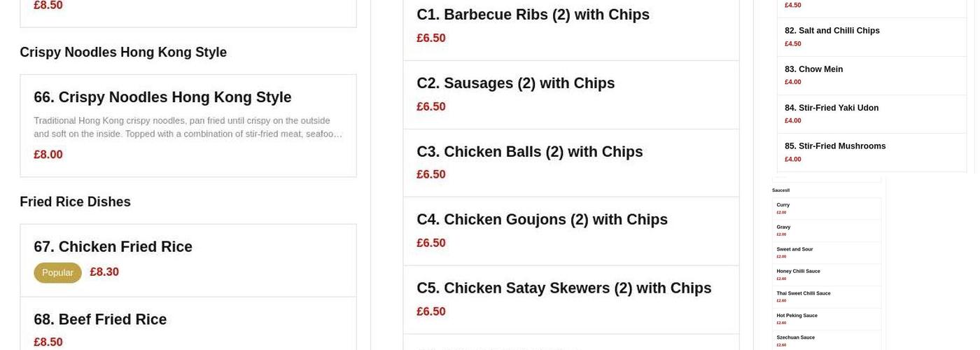Choose C5. Chicken Satay Skewers with Chips
This screenshot has width=980, height=350.
(x=563, y=288)
